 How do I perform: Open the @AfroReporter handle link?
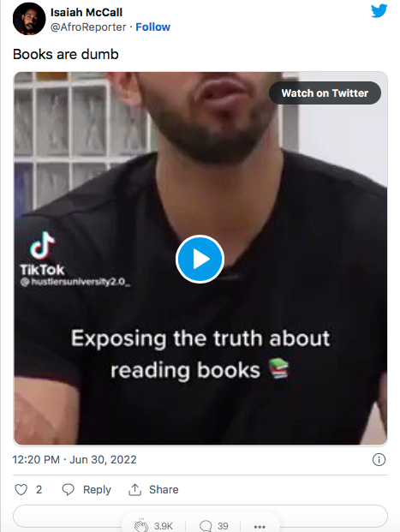(x=88, y=27)
